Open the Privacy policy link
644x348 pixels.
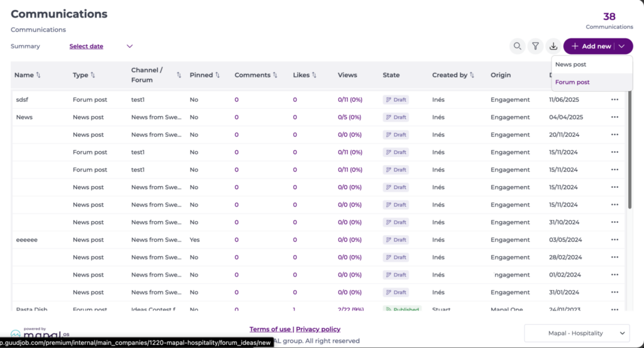click(x=318, y=329)
